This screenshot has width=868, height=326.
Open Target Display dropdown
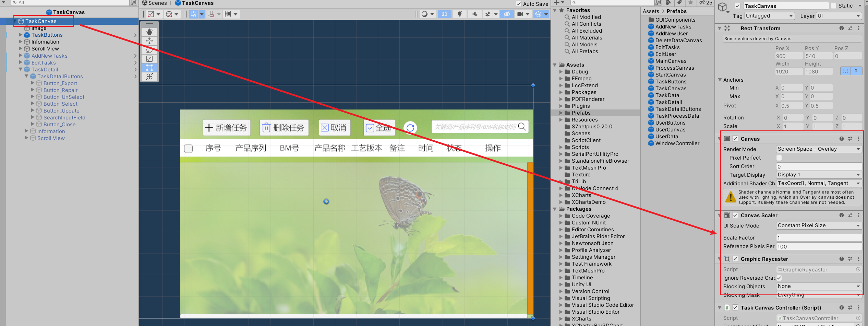click(819, 175)
